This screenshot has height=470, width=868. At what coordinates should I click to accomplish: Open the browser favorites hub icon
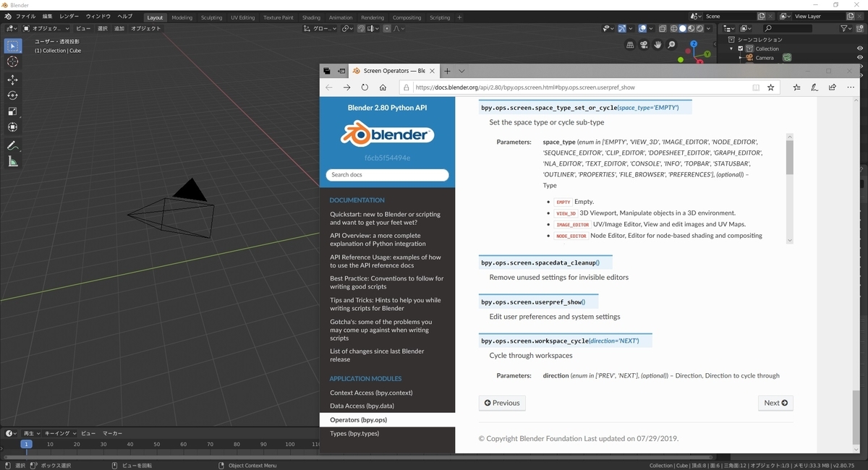[x=796, y=87]
